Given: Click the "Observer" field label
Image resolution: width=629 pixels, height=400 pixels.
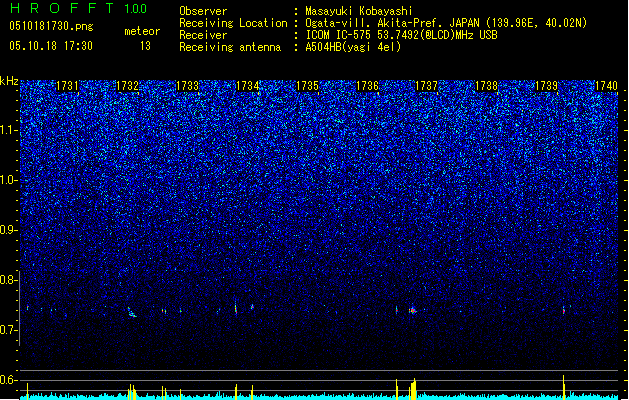Looking at the screenshot, I should [x=203, y=11].
